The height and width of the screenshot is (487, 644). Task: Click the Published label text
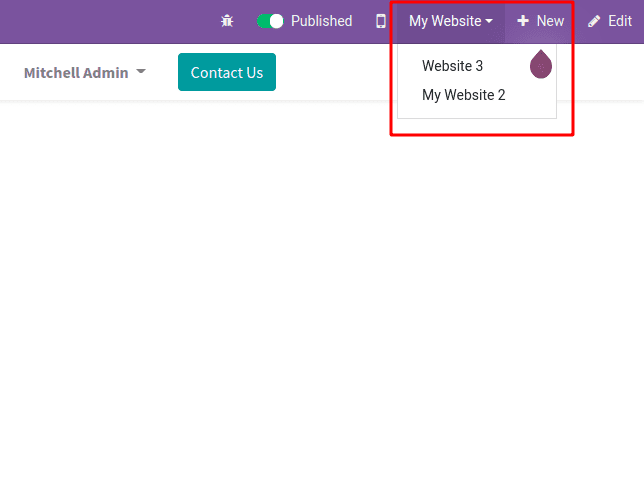(321, 21)
